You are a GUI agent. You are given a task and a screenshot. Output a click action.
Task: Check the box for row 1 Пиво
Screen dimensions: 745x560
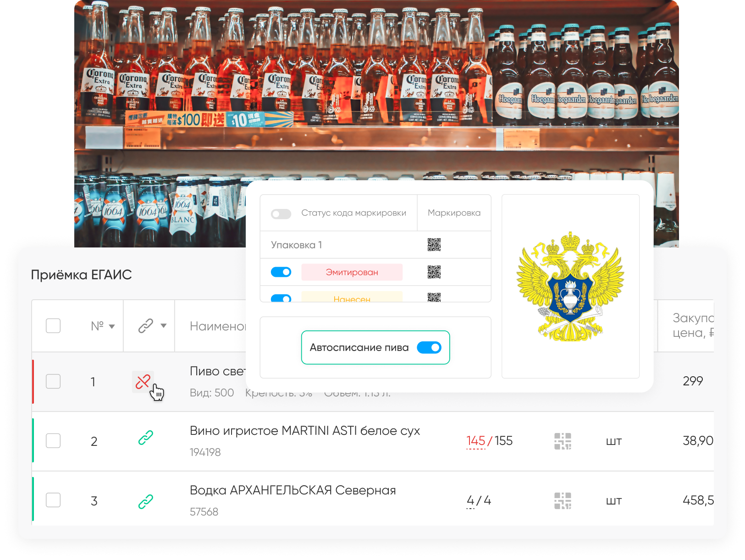[x=53, y=381]
